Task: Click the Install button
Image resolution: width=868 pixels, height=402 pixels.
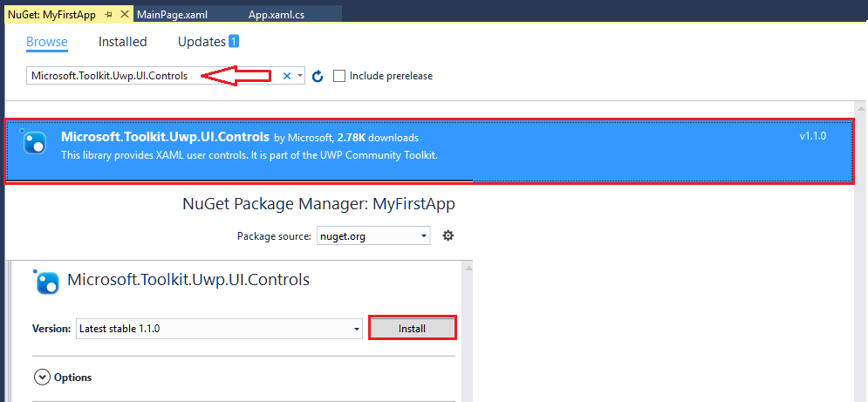Action: pos(412,329)
